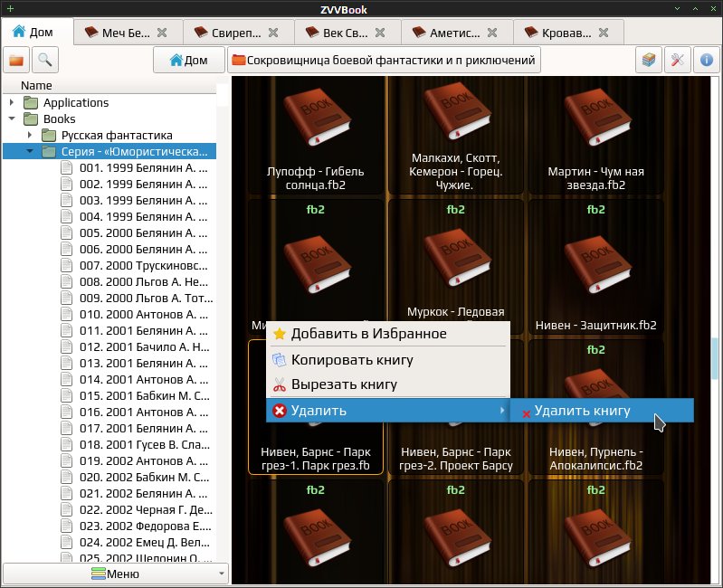Collapse the Серия «Юмористическа... folder arrow
The height and width of the screenshot is (588, 723).
click(30, 151)
